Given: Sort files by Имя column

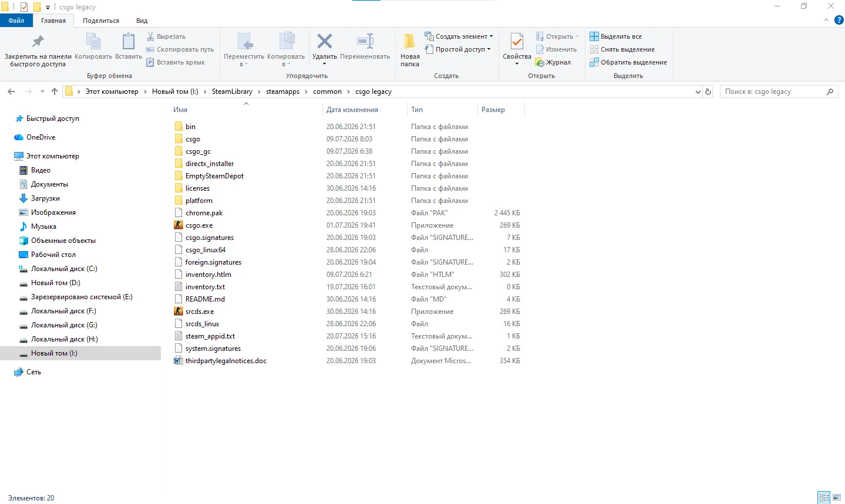Looking at the screenshot, I should 180,110.
